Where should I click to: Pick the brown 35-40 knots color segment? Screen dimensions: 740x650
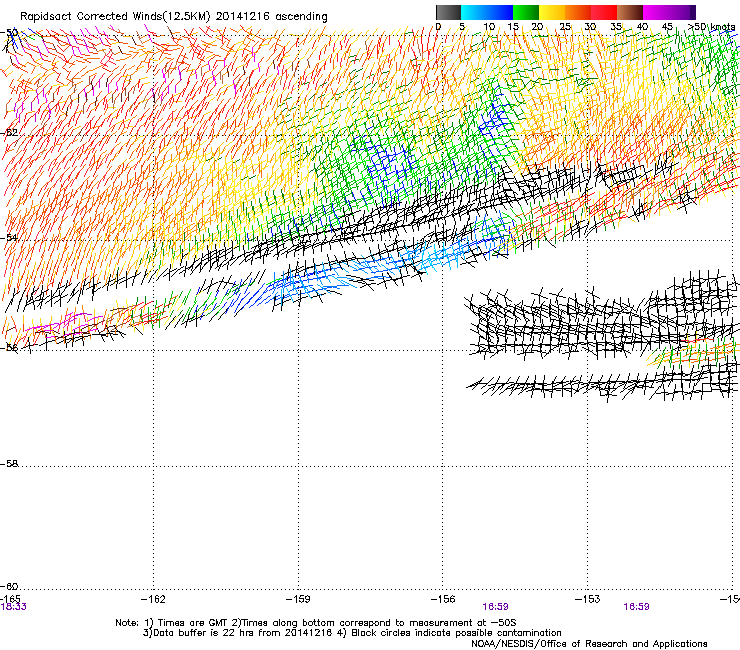click(630, 12)
